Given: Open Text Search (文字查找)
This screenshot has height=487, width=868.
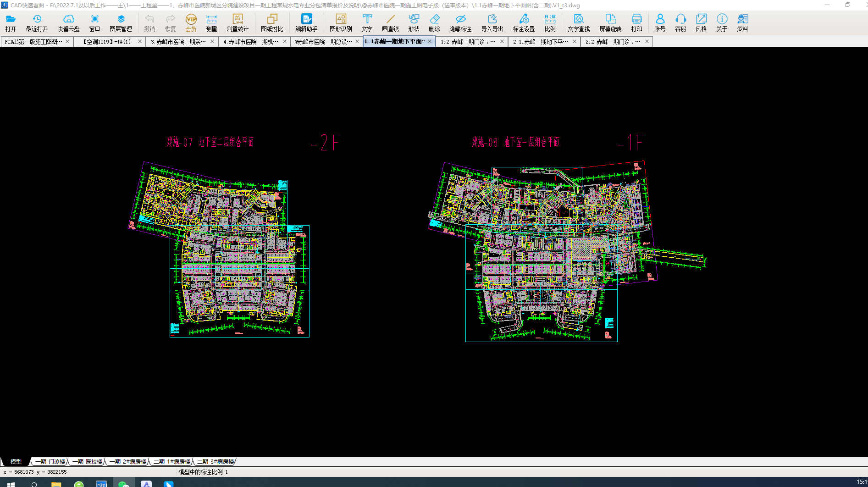Looking at the screenshot, I should (579, 23).
